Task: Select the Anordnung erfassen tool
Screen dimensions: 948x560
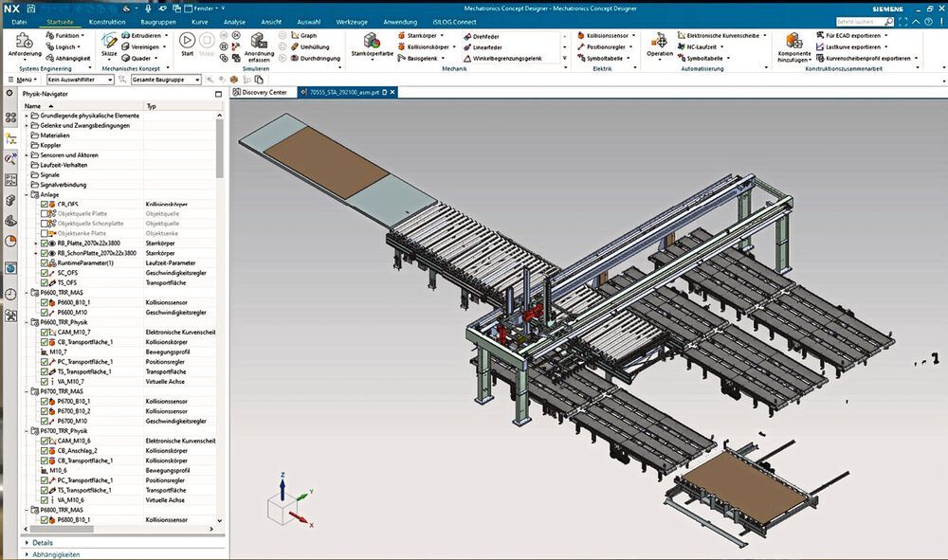Action: tap(259, 44)
